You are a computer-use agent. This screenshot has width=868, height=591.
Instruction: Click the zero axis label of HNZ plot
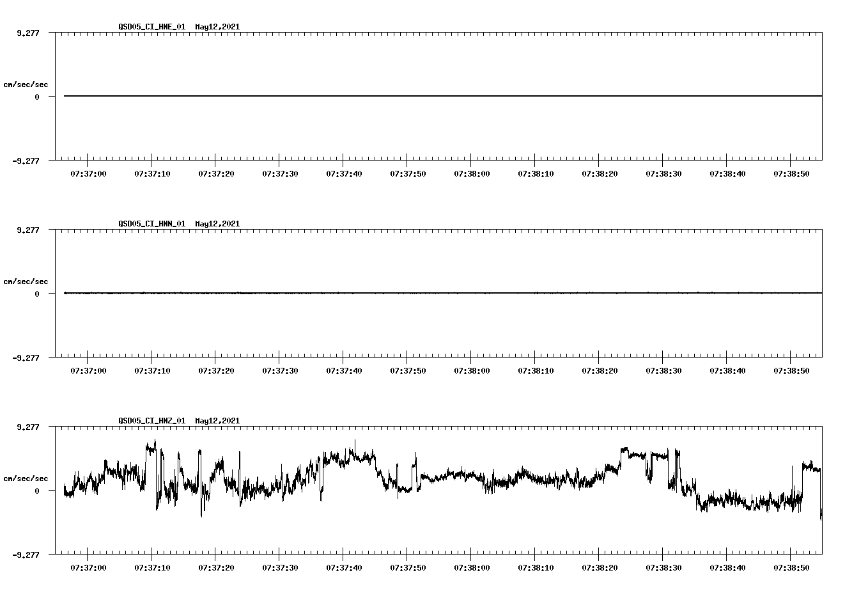37,491
